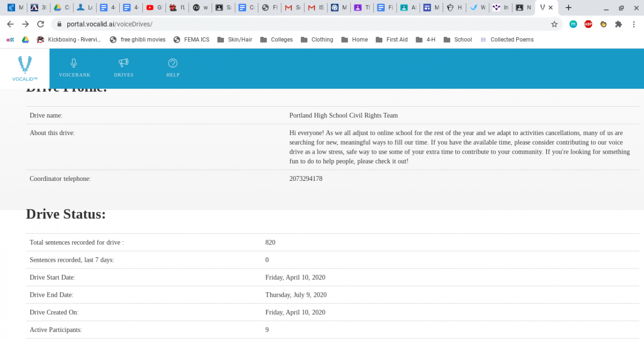Switch to the first Gmail tab
This screenshot has width=644, height=340.
pos(292,8)
